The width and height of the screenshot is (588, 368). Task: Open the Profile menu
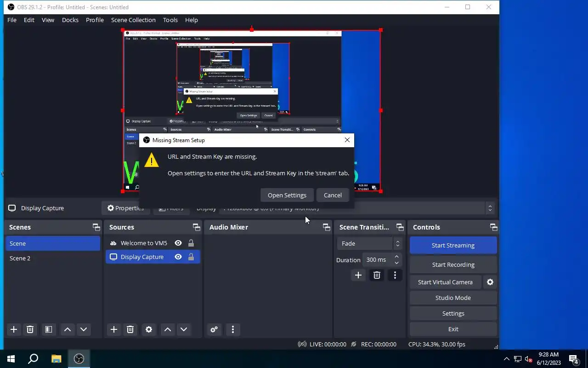pyautogui.click(x=95, y=20)
